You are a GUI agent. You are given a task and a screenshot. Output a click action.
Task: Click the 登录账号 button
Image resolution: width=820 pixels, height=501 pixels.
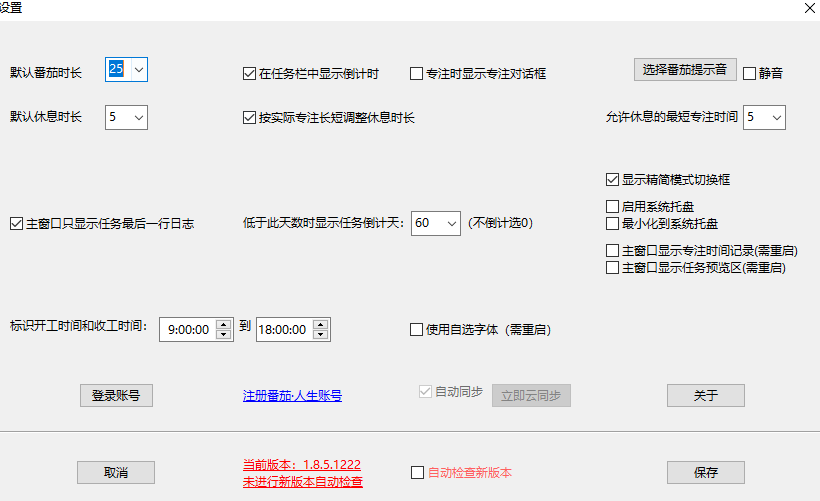pyautogui.click(x=116, y=395)
